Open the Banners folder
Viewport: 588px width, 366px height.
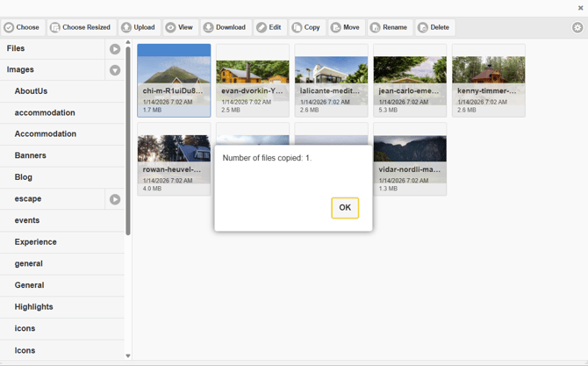coord(62,155)
